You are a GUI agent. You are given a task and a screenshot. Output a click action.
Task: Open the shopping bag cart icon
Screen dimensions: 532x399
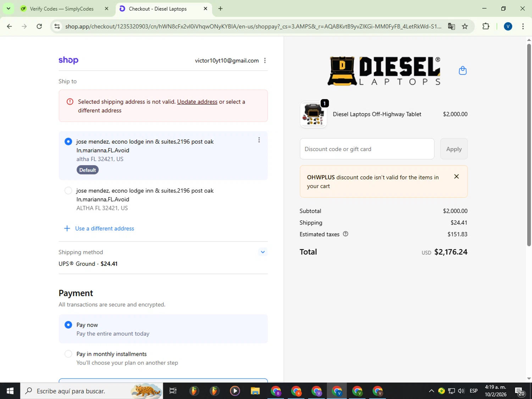[x=462, y=71]
